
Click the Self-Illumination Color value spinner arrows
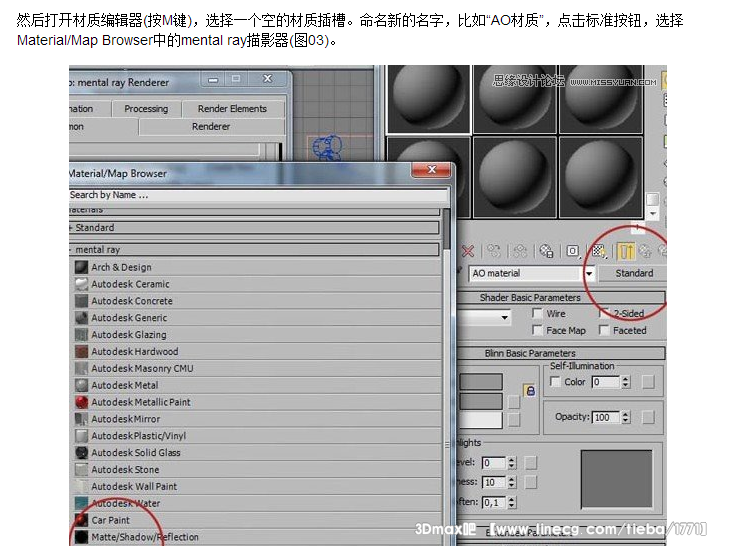point(626,382)
